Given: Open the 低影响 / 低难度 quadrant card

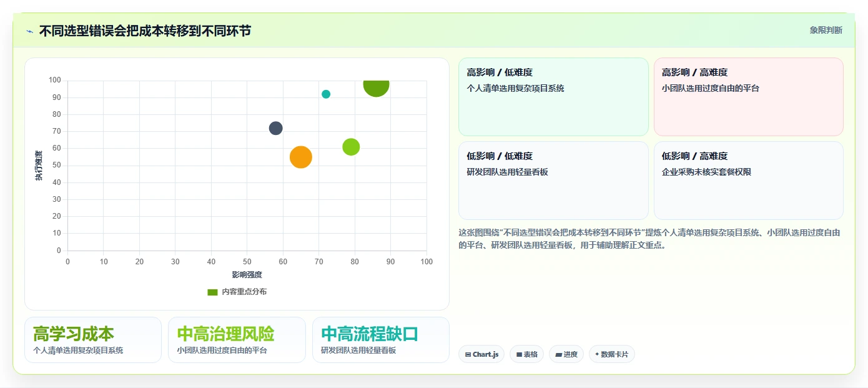Looking at the screenshot, I should pyautogui.click(x=553, y=181).
